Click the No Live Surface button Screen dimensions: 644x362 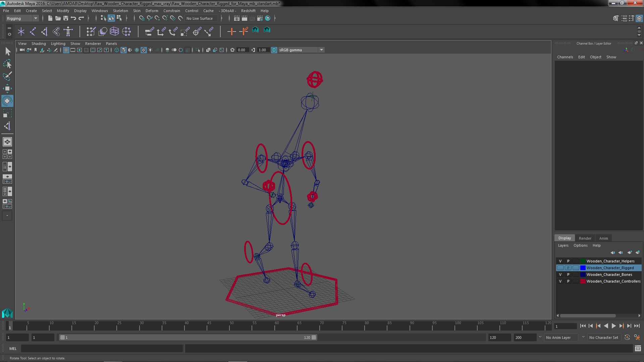(200, 18)
